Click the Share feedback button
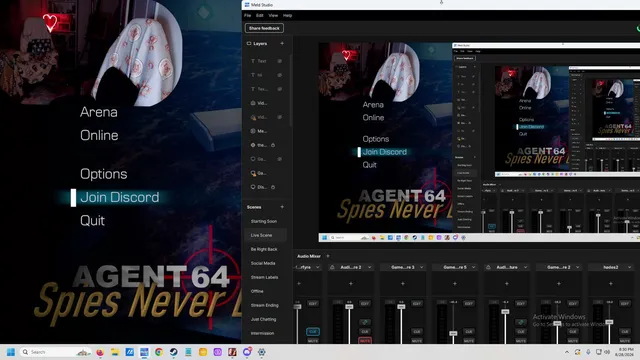 pos(264,28)
